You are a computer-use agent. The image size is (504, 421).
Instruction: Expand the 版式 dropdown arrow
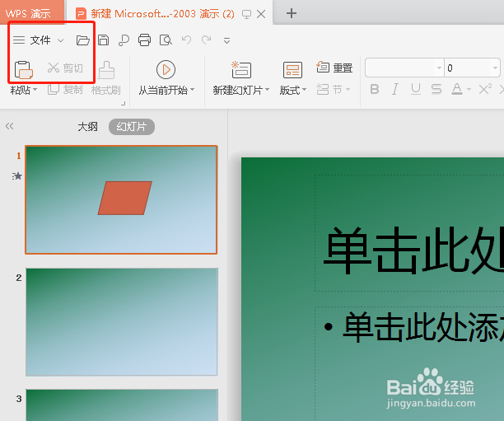[304, 90]
